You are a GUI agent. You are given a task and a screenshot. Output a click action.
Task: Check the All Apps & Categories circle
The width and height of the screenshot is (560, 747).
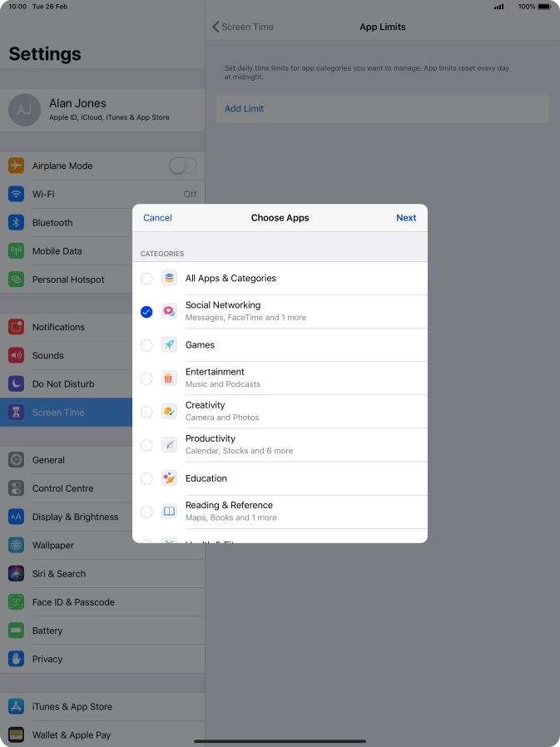pyautogui.click(x=146, y=279)
